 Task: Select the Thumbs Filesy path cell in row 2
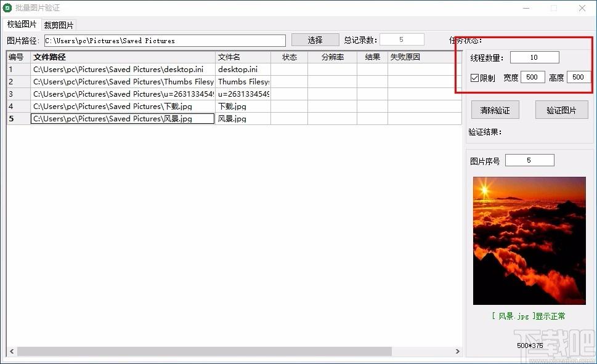point(123,82)
